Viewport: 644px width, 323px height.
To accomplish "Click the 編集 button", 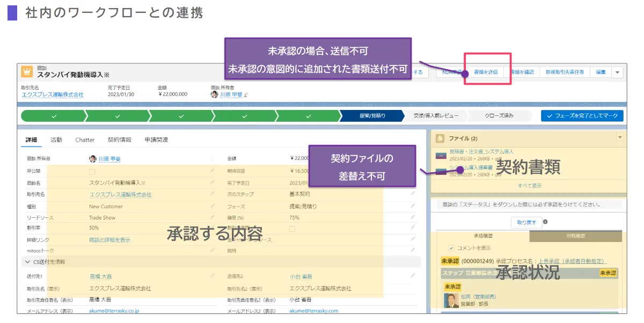I will coord(601,72).
